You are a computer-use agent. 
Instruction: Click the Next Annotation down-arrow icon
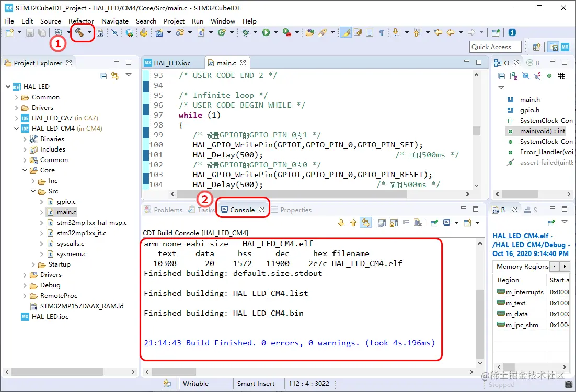[x=396, y=33]
